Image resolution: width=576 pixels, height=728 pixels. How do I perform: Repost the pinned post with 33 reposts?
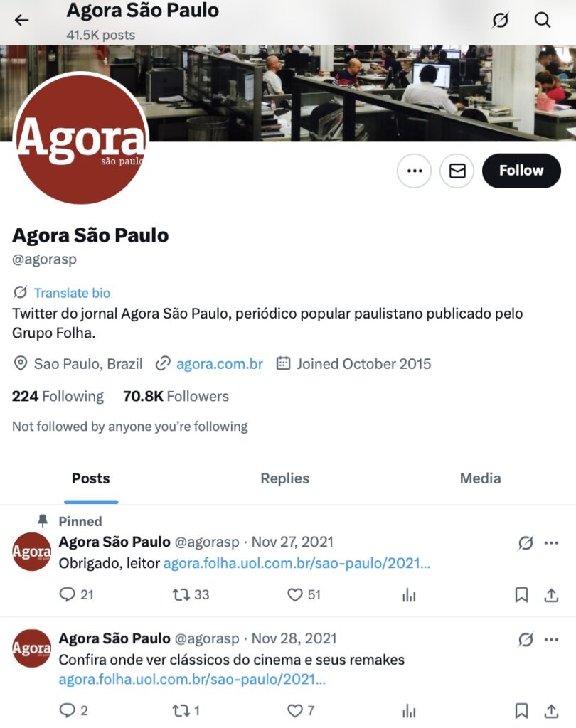coord(191,595)
